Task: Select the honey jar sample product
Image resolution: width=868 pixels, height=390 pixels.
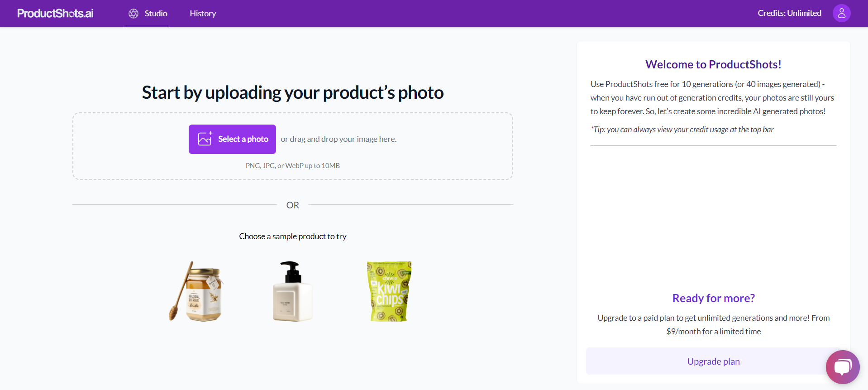Action: 196,291
